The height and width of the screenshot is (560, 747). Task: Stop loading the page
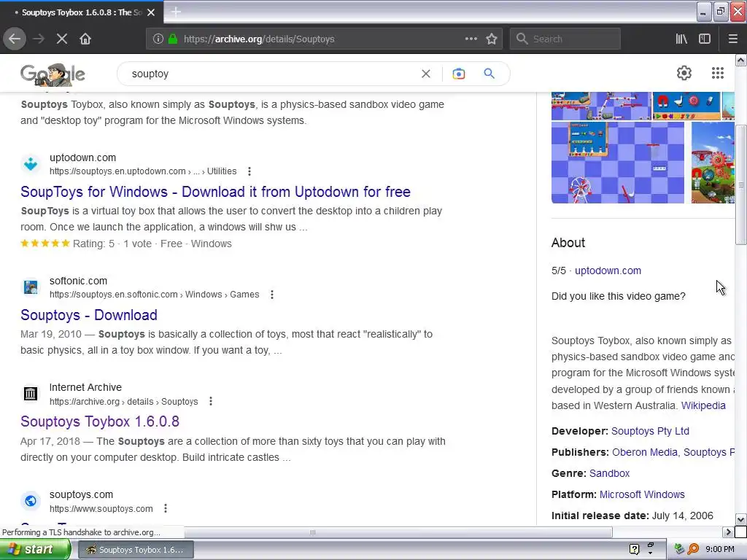[x=62, y=39]
